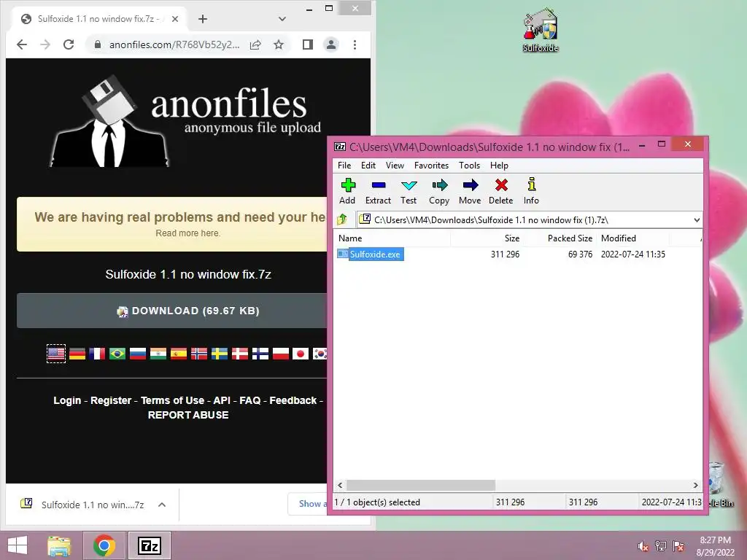
Task: Open the API link on anonfiles
Action: [x=222, y=400]
